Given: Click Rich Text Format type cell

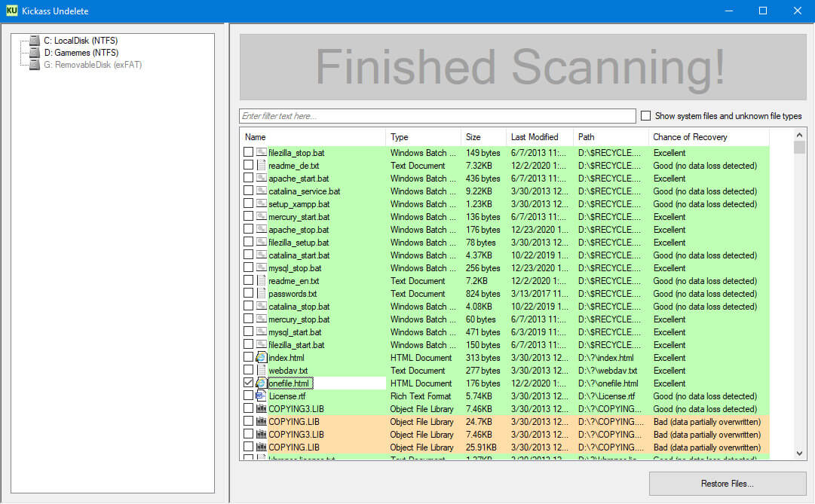Looking at the screenshot, I should [x=421, y=396].
